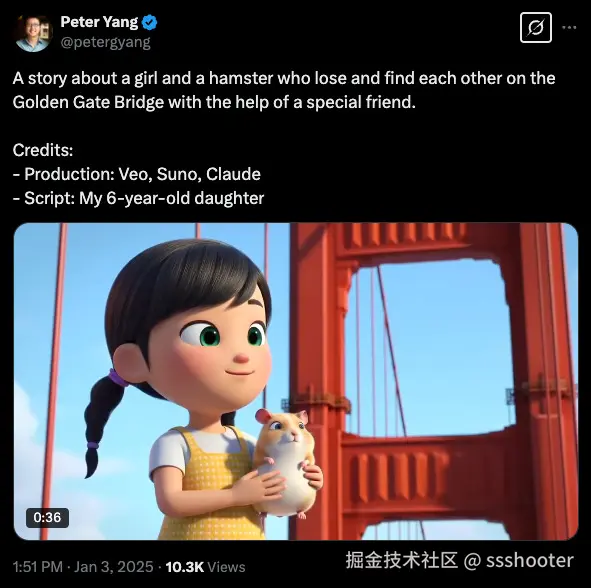Click the 掘金技术社区 watermark text

click(402, 560)
